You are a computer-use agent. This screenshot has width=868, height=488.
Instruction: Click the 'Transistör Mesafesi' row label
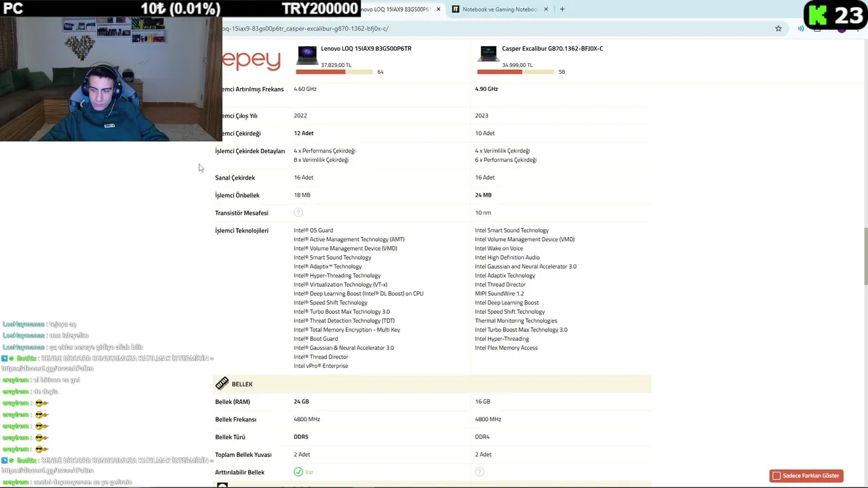pos(241,213)
